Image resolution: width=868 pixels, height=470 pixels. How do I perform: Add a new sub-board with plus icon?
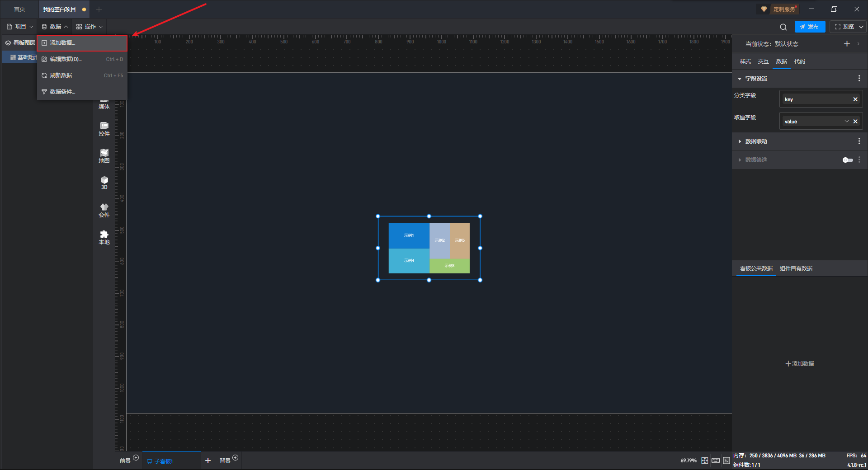208,461
